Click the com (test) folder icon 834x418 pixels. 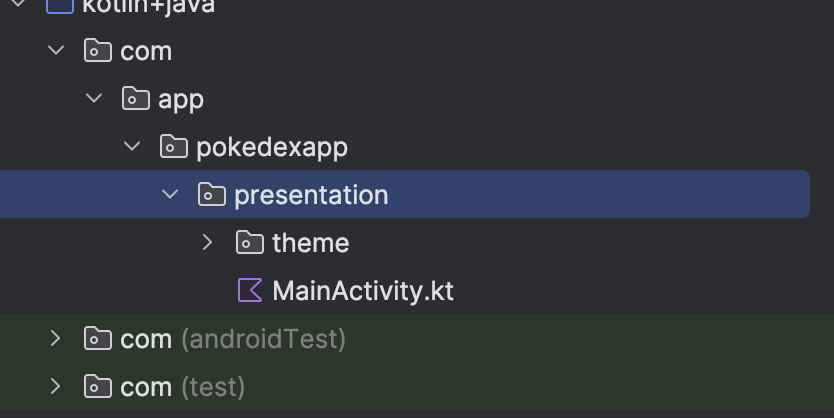pyautogui.click(x=97, y=387)
